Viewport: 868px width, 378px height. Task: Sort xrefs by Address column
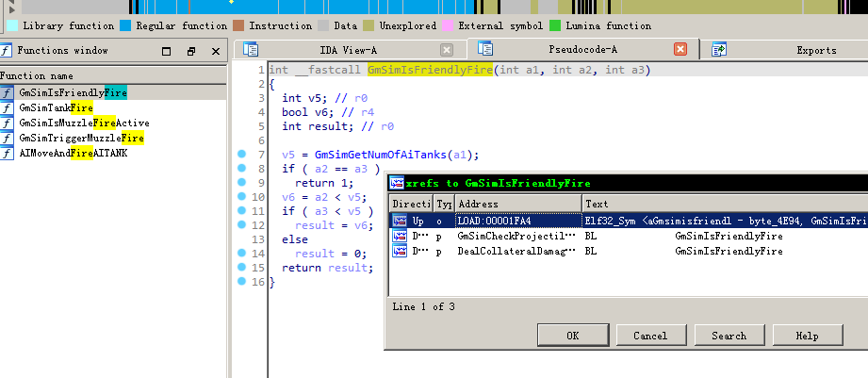coord(518,204)
